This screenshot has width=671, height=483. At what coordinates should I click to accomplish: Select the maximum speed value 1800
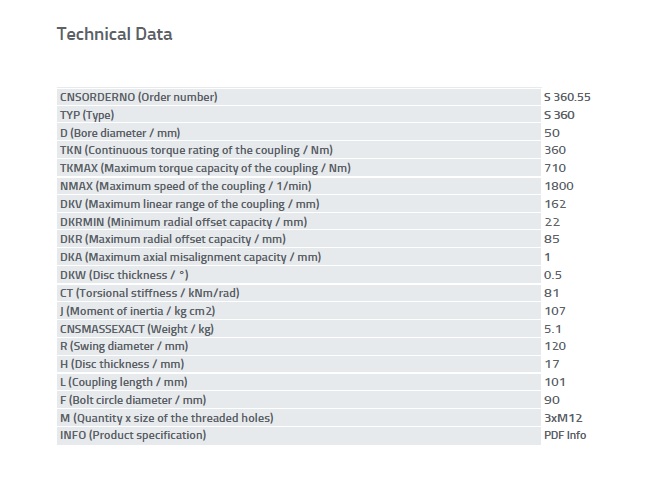pyautogui.click(x=559, y=186)
